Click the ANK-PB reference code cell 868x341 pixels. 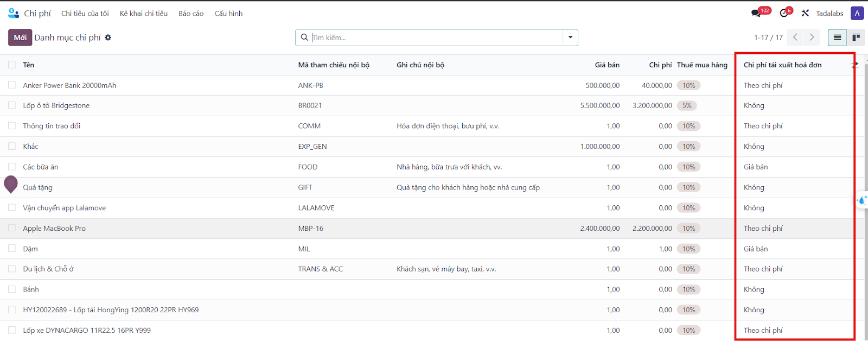coord(310,85)
